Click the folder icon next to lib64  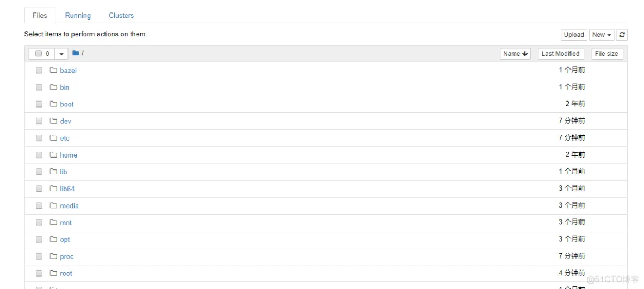pyautogui.click(x=53, y=189)
